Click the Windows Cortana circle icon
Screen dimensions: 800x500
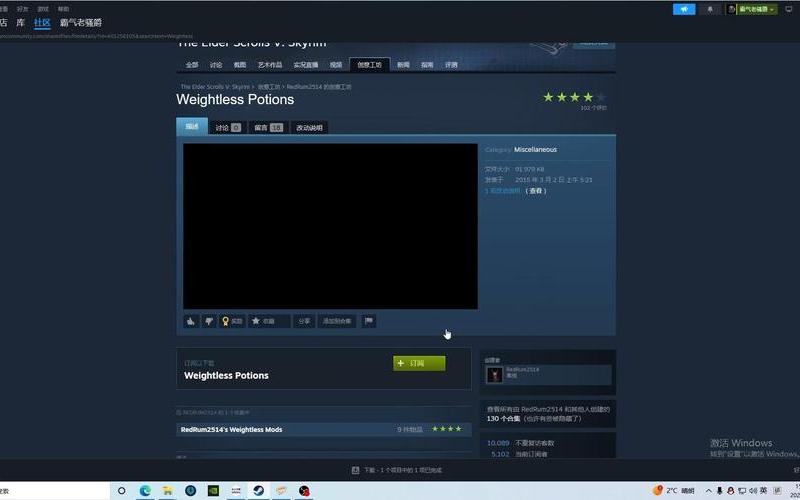[121, 491]
